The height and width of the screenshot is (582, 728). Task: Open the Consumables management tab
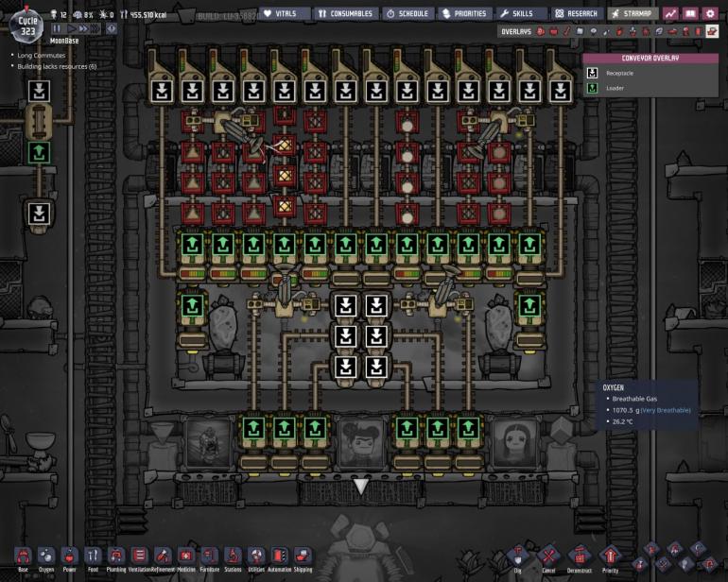point(345,13)
